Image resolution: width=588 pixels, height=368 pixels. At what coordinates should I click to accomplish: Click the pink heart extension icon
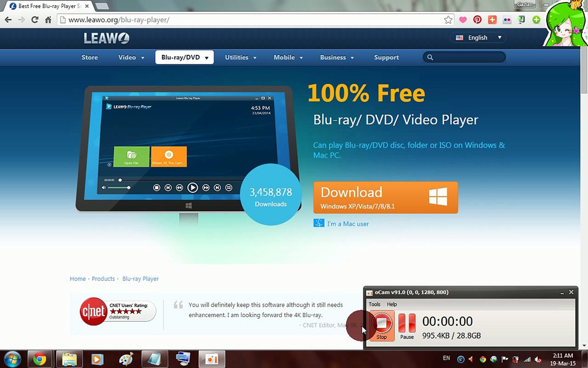coord(463,20)
